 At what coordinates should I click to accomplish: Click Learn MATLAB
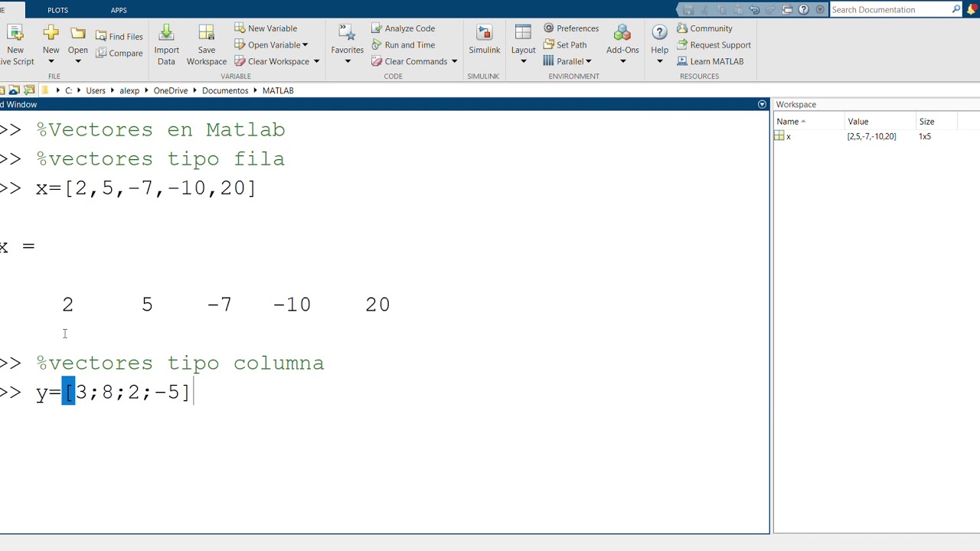710,61
